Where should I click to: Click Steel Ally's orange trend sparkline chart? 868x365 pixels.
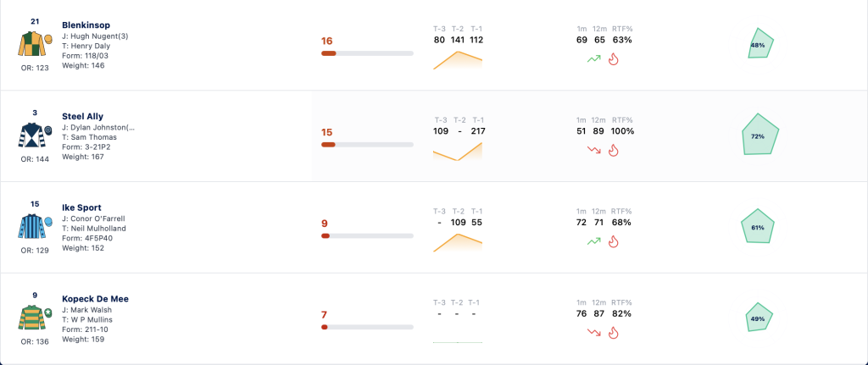(457, 151)
